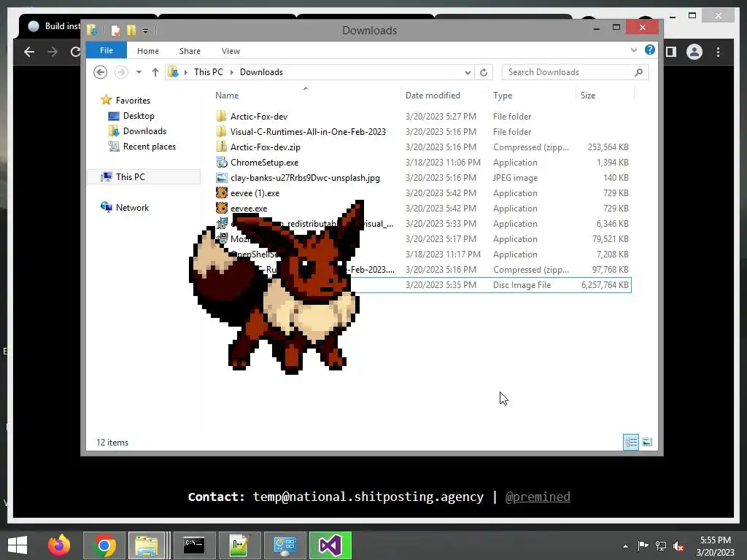Click Chrome's back navigation arrow
This screenshot has width=747, height=560.
tap(29, 52)
